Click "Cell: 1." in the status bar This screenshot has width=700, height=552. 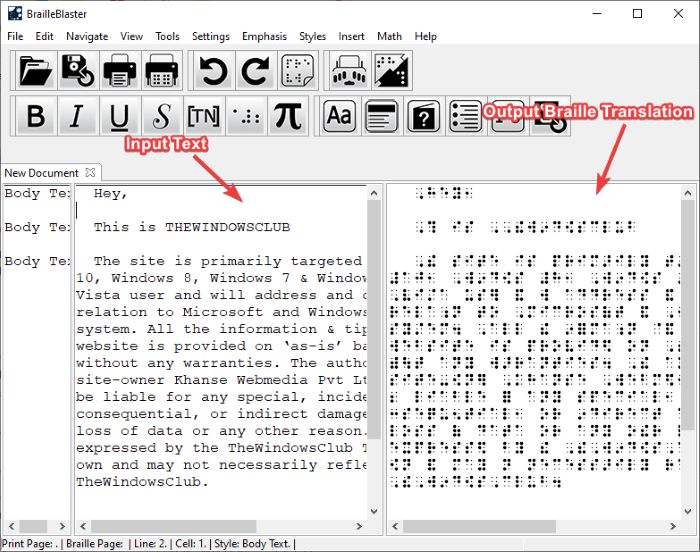(x=191, y=544)
